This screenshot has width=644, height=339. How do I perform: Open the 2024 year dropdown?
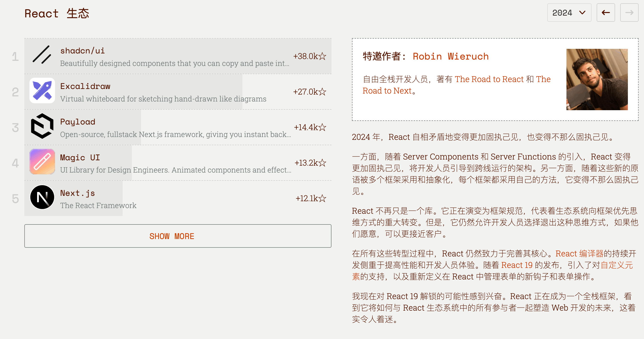click(x=569, y=13)
